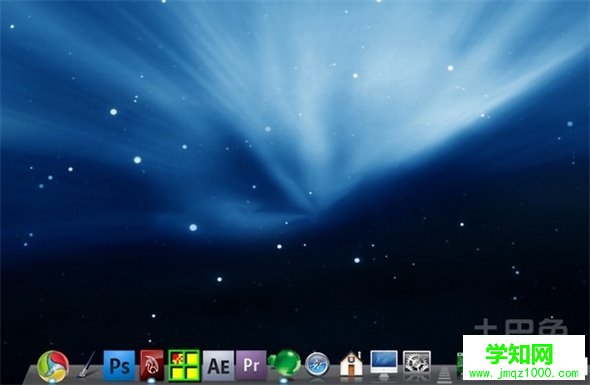The image size is (590, 385).
Task: Open the iMac computer icon in dock
Action: (384, 364)
